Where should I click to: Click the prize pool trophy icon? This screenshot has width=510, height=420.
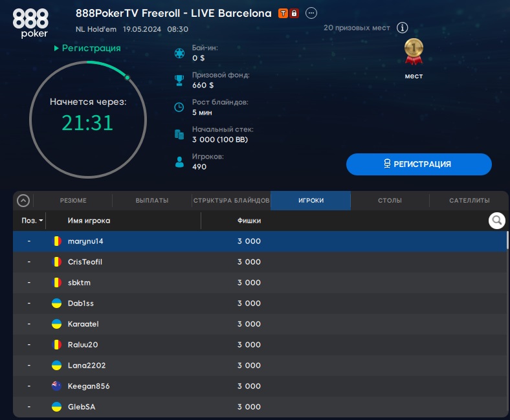[179, 80]
